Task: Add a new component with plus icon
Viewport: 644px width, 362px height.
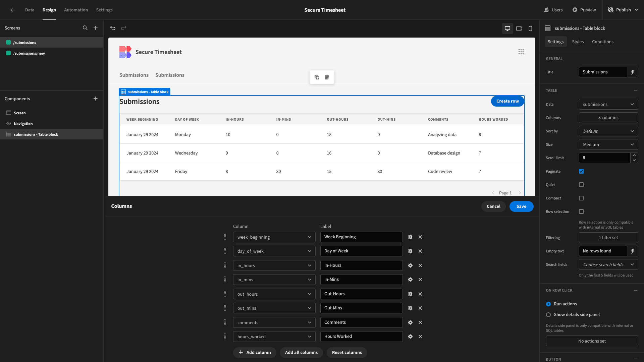Action: point(96,99)
